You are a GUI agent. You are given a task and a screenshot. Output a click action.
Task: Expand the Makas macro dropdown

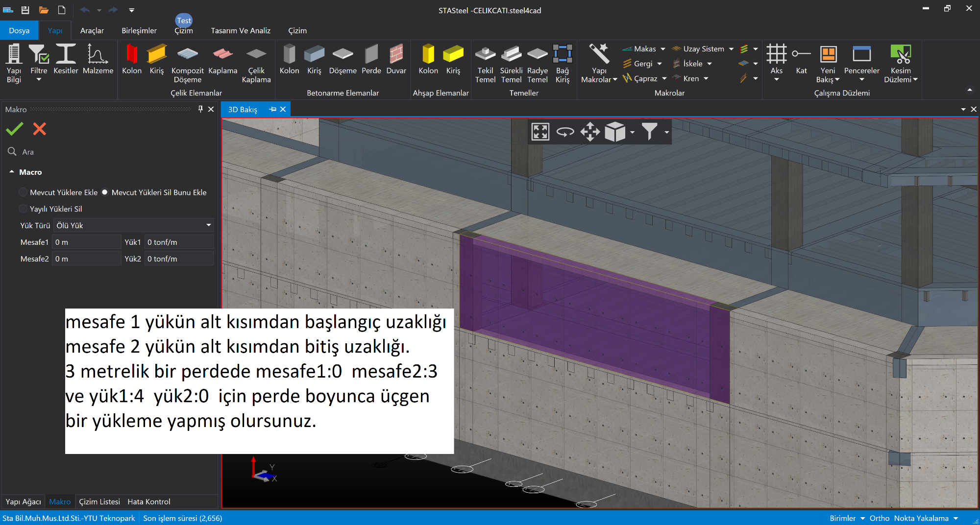[663, 49]
